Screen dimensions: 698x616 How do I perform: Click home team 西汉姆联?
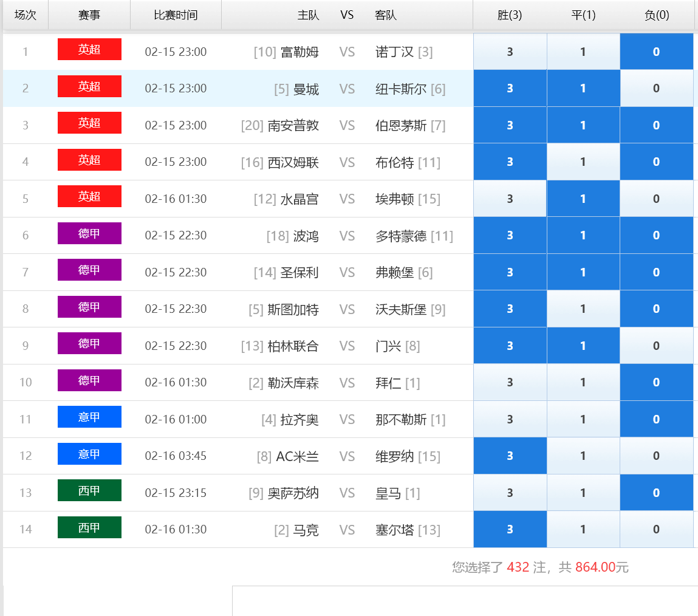[293, 162]
